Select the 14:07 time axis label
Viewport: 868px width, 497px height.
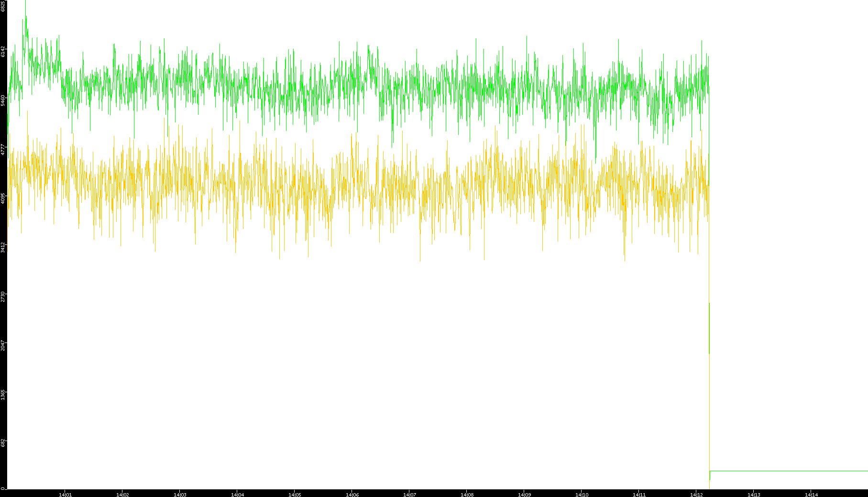[409, 495]
